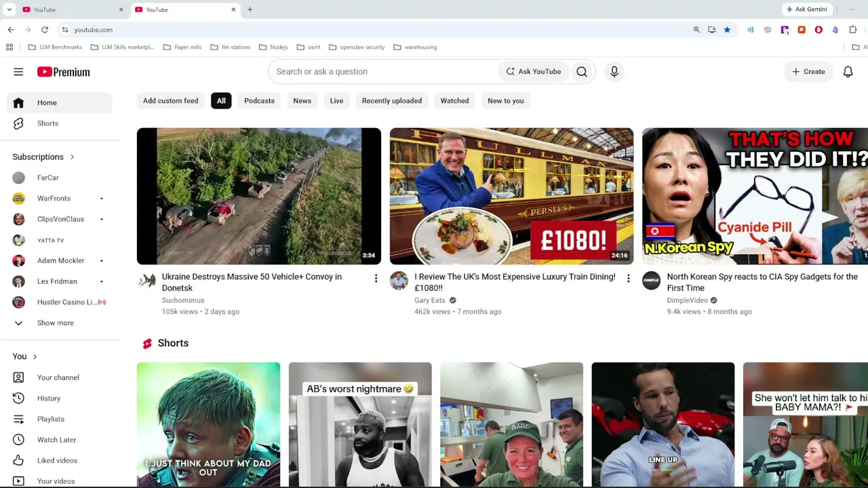Viewport: 868px width, 488px height.
Task: Expand the Subscriptions section
Action: pos(43,157)
